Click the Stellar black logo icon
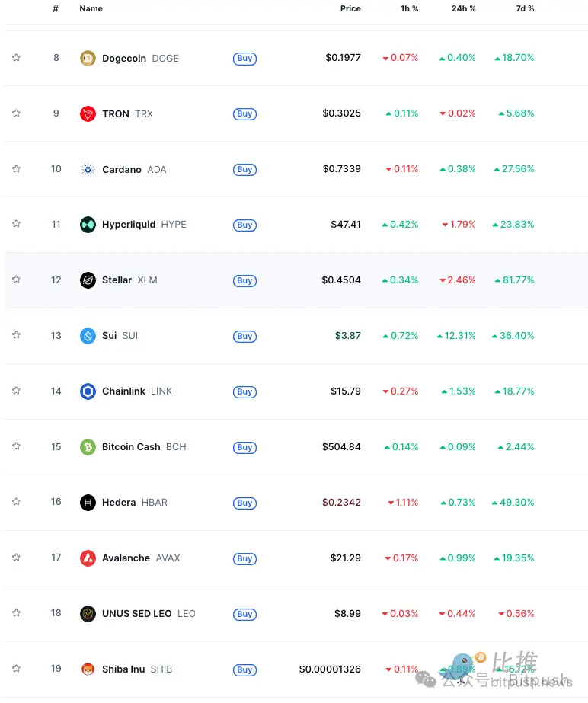The width and height of the screenshot is (588, 703). (88, 280)
